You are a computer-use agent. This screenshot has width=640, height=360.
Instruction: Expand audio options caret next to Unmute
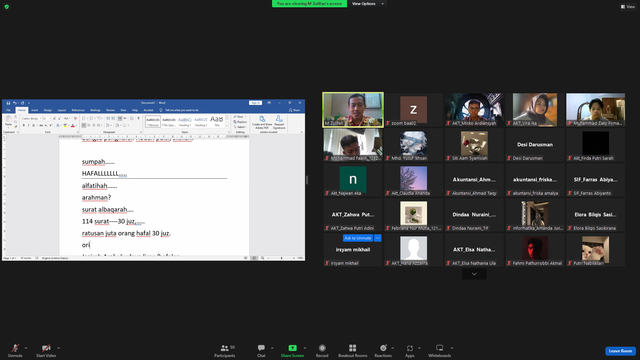pos(26,348)
